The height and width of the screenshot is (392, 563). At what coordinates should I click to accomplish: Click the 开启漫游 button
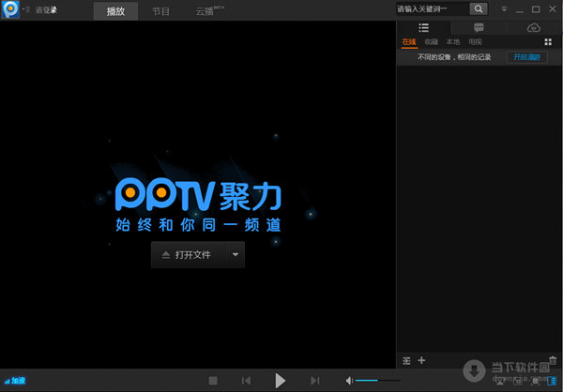click(526, 57)
